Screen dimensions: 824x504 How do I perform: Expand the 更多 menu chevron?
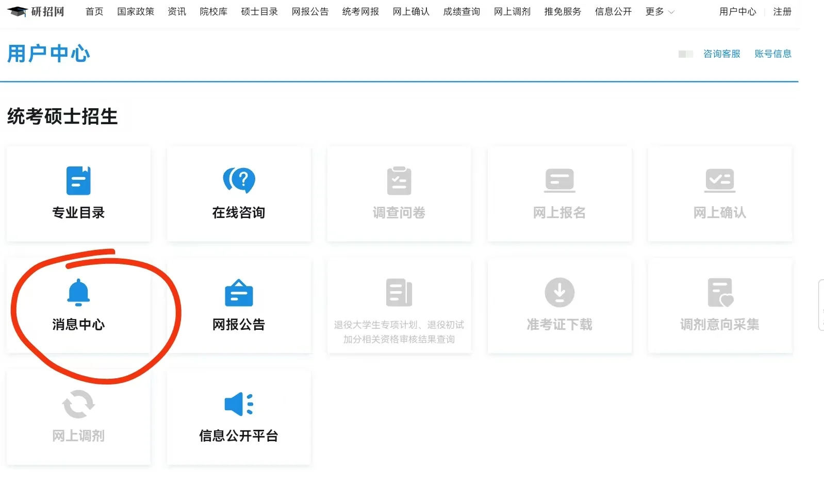click(x=671, y=12)
